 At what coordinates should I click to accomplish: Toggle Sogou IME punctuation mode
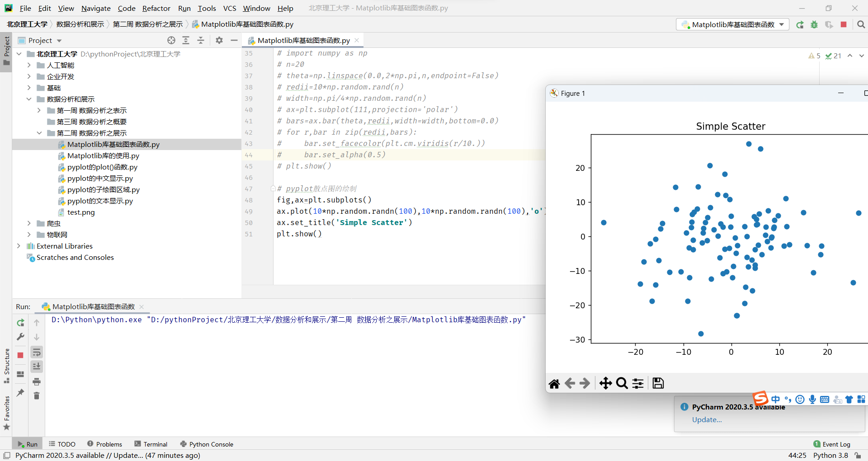(x=788, y=399)
